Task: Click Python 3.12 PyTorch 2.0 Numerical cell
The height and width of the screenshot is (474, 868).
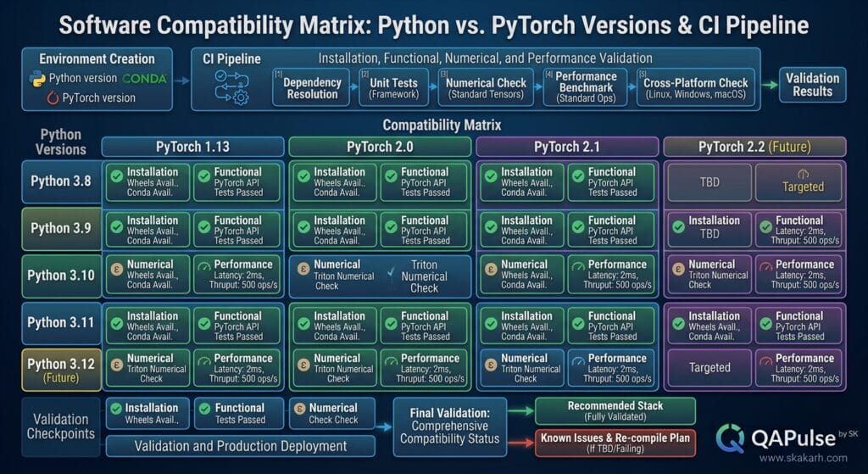Action: [335, 367]
